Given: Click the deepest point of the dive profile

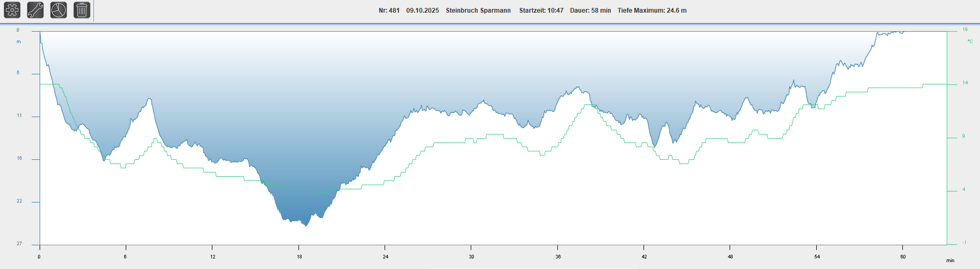Looking at the screenshot, I should point(306,225).
